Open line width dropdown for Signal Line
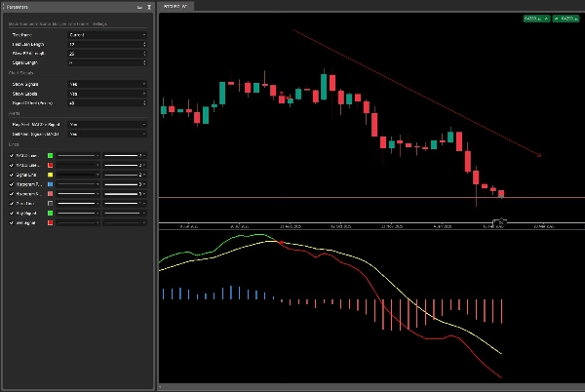Screen dimensions: 585x392 coord(125,175)
